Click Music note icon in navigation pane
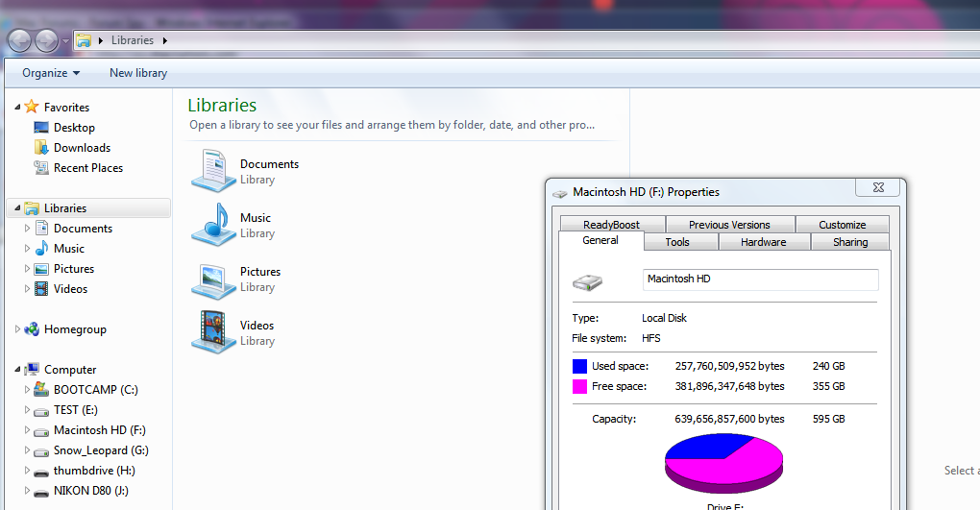Image resolution: width=980 pixels, height=510 pixels. [41, 248]
